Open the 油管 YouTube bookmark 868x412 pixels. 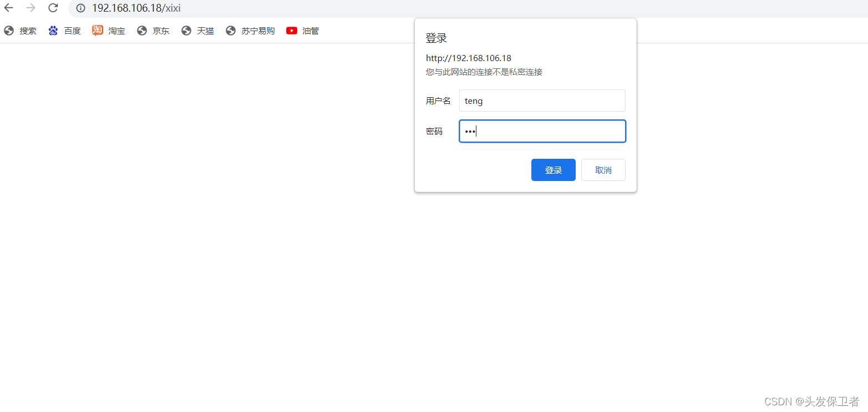(303, 31)
